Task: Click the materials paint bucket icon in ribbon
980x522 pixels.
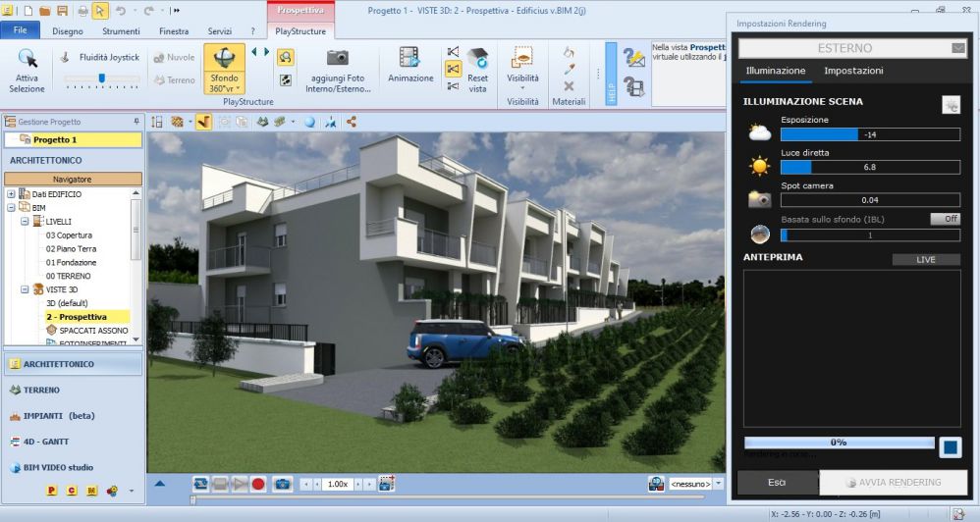Action: pyautogui.click(x=569, y=52)
